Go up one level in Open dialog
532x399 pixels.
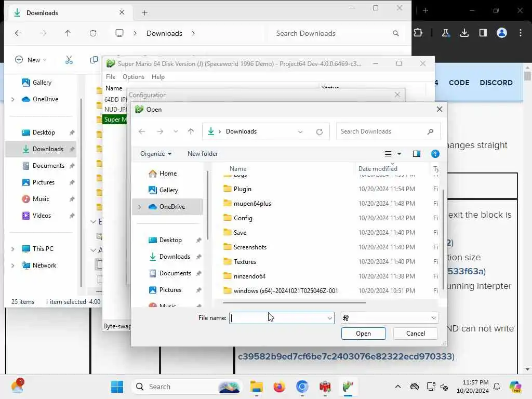point(191,131)
